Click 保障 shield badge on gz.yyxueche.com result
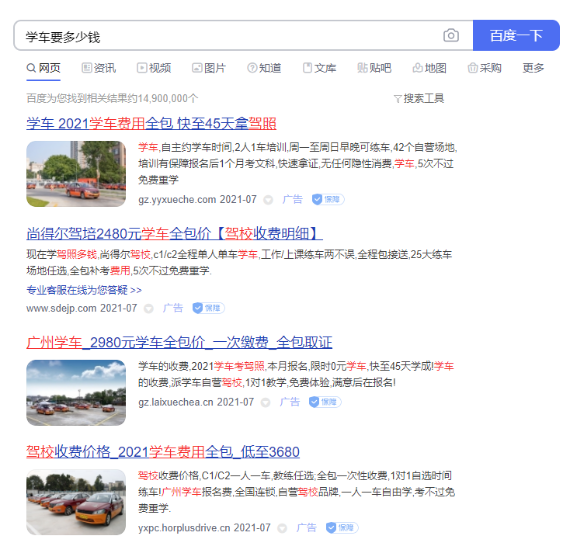565x543 pixels. pyautogui.click(x=328, y=199)
